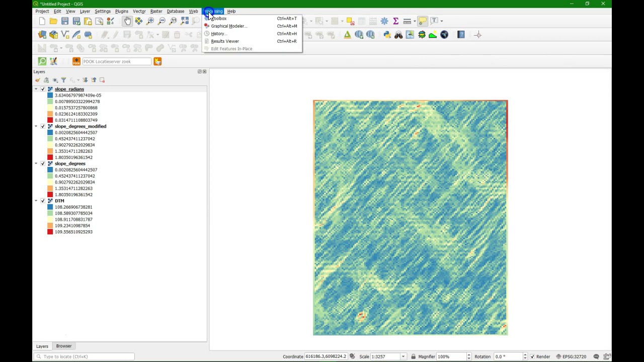Open the Messages log speech icon in status bar

[x=596, y=356]
